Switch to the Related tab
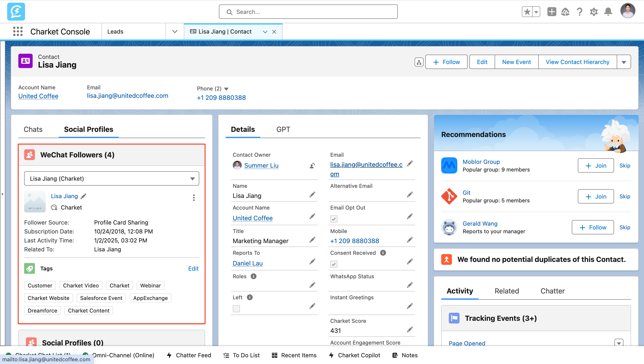The height and width of the screenshot is (364, 644). [507, 291]
